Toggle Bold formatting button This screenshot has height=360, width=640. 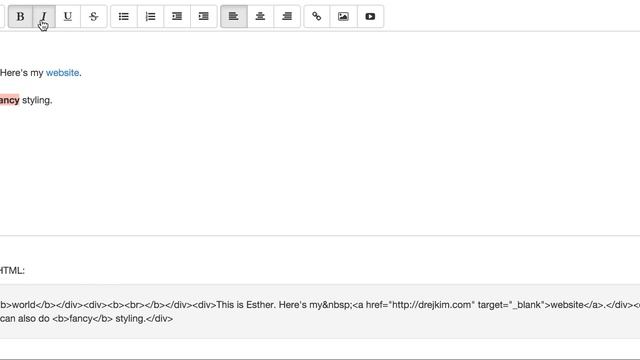[20, 16]
